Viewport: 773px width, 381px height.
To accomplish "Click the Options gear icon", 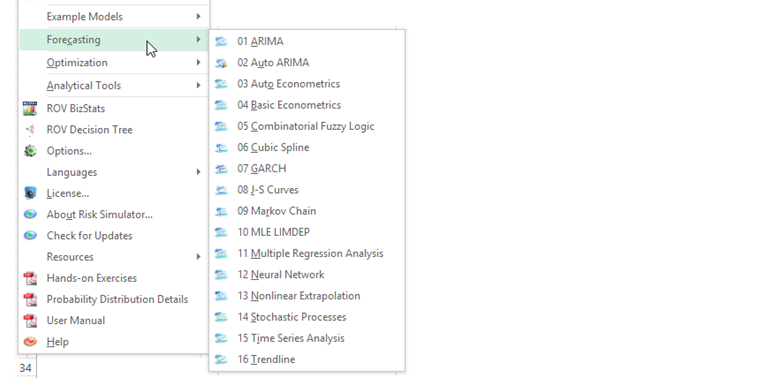I will click(30, 151).
